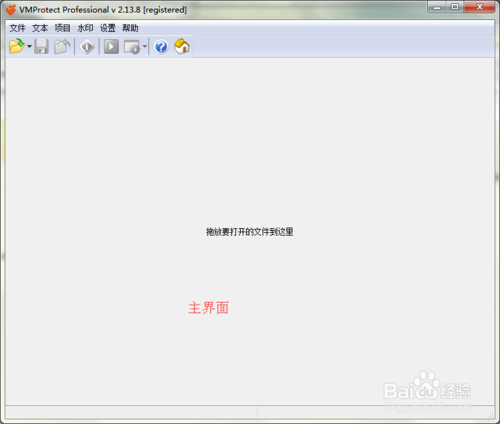Open help with blue question icon
The height and width of the screenshot is (424, 500).
(x=161, y=47)
